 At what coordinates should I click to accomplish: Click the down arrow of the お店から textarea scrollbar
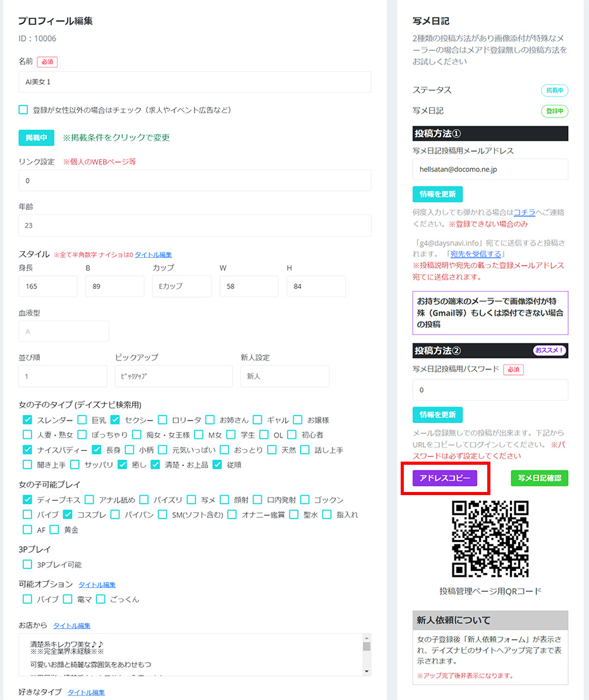[366, 670]
